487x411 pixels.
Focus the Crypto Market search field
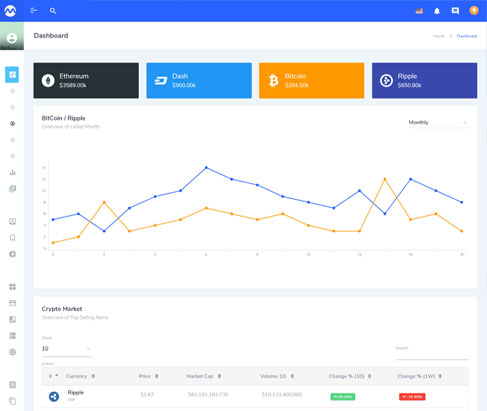(x=432, y=355)
